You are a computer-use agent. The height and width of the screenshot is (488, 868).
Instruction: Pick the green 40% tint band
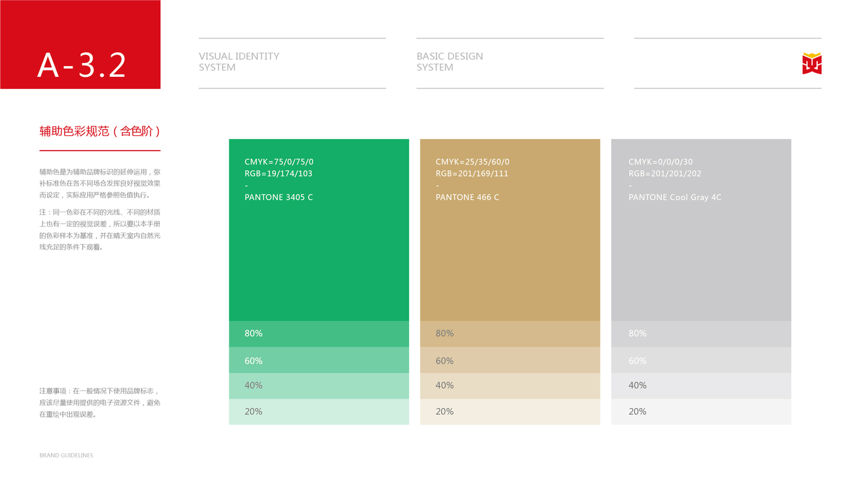tap(319, 386)
